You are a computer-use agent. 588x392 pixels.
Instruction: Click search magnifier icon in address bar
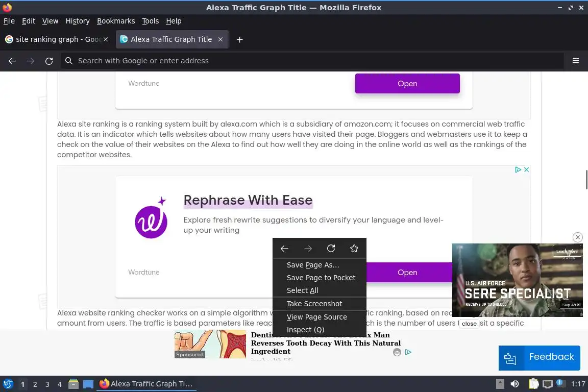click(68, 61)
